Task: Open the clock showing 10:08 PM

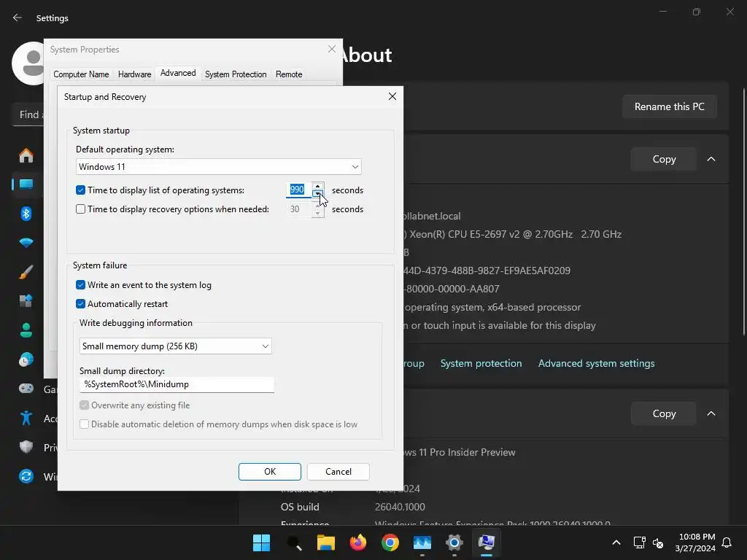Action: (696, 542)
